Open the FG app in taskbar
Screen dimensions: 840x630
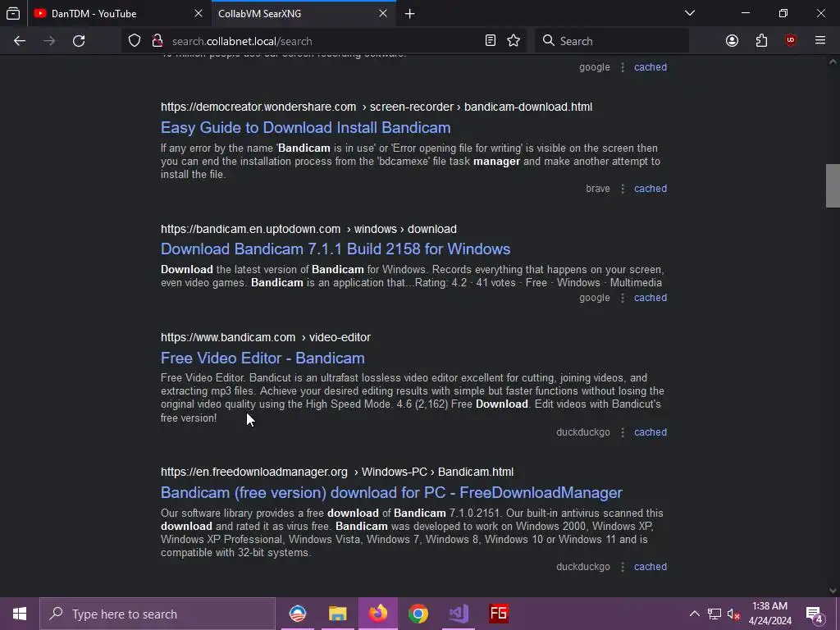tap(499, 614)
